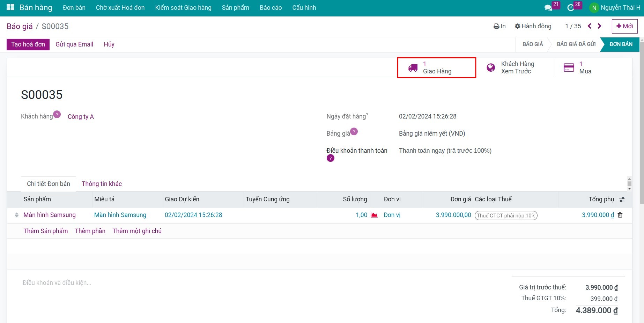Click the column settings adjust icon
The image size is (644, 323).
[x=622, y=199]
